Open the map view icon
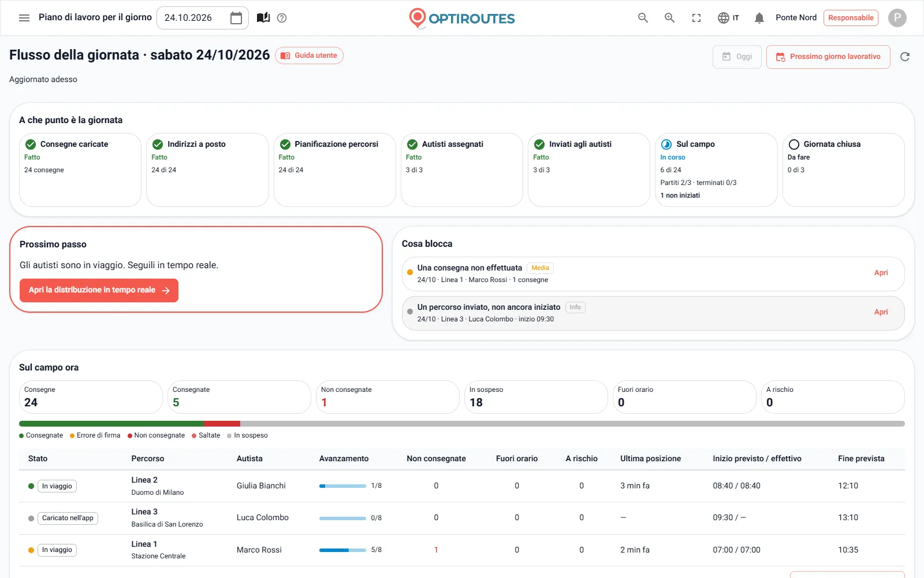 [x=263, y=18]
